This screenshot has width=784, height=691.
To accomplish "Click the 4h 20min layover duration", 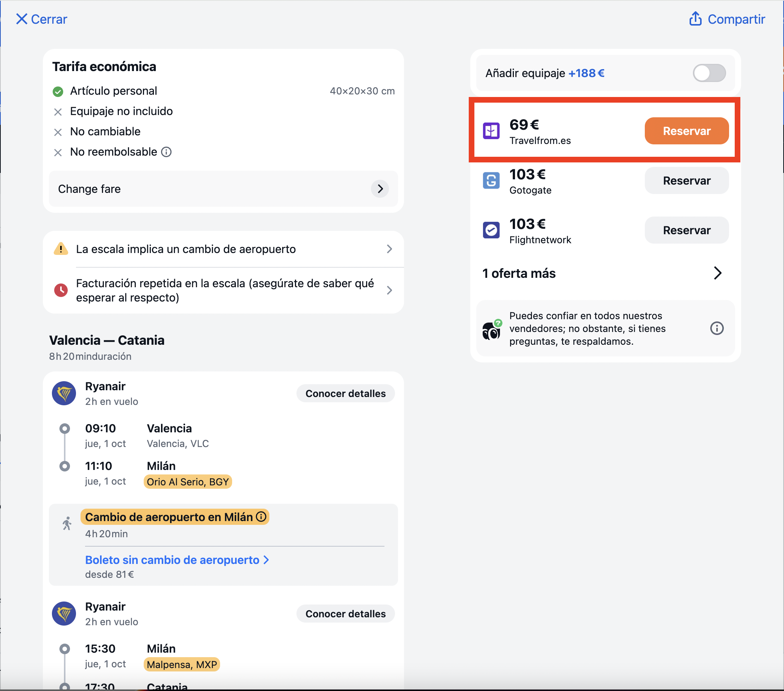I will click(x=106, y=534).
